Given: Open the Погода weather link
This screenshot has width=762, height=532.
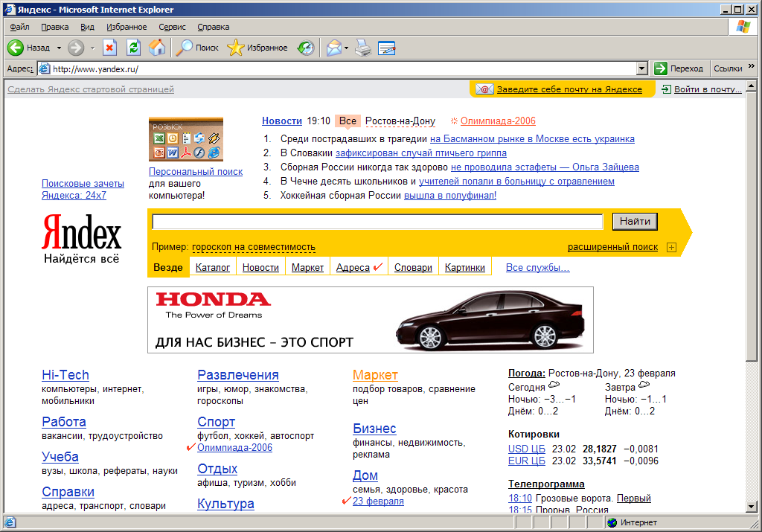Looking at the screenshot, I should click(526, 373).
